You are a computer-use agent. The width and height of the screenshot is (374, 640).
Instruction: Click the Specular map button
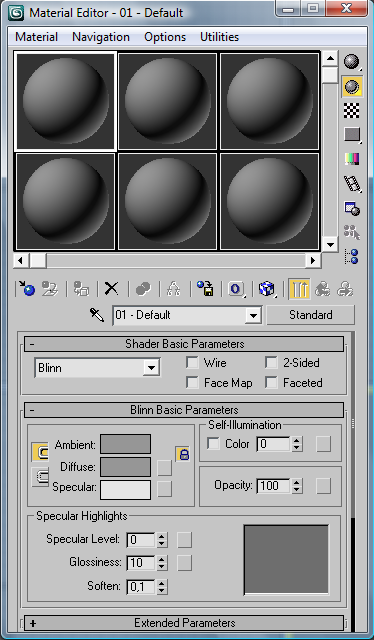pos(165,489)
